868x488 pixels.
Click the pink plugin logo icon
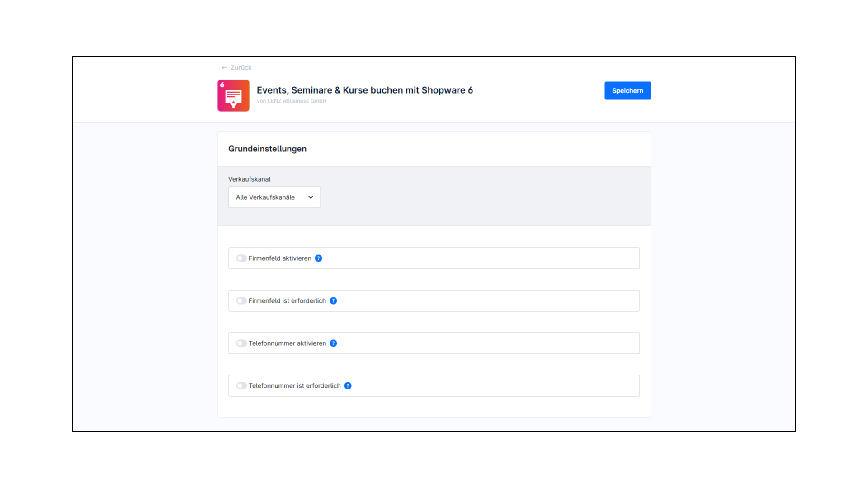[233, 96]
